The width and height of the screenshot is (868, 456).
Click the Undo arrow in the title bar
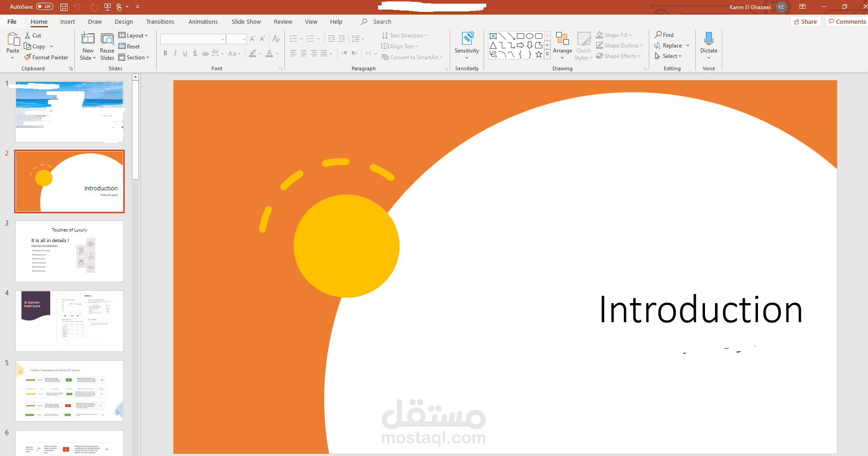click(77, 7)
